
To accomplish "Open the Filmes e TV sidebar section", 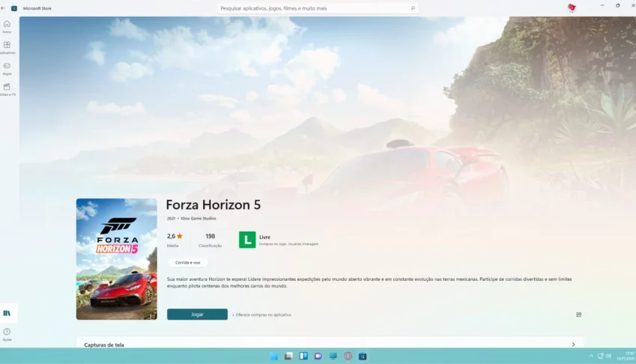I will click(7, 90).
